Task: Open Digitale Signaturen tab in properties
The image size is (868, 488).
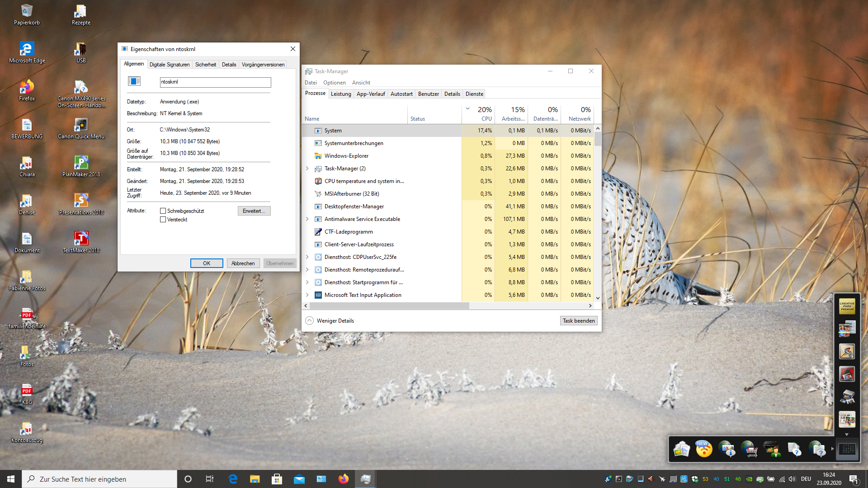Action: click(x=170, y=65)
